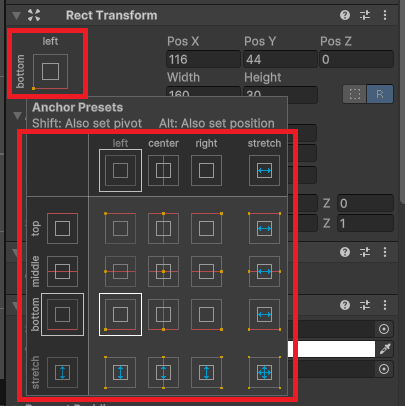The width and height of the screenshot is (405, 406).
Task: Select the center column header preset
Action: pos(163,171)
